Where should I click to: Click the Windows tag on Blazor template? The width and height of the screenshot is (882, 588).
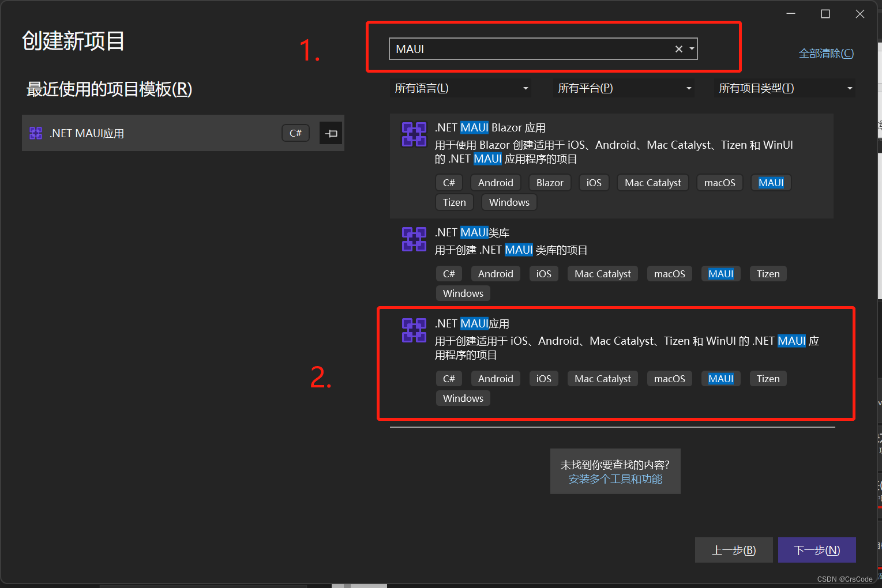pyautogui.click(x=509, y=202)
